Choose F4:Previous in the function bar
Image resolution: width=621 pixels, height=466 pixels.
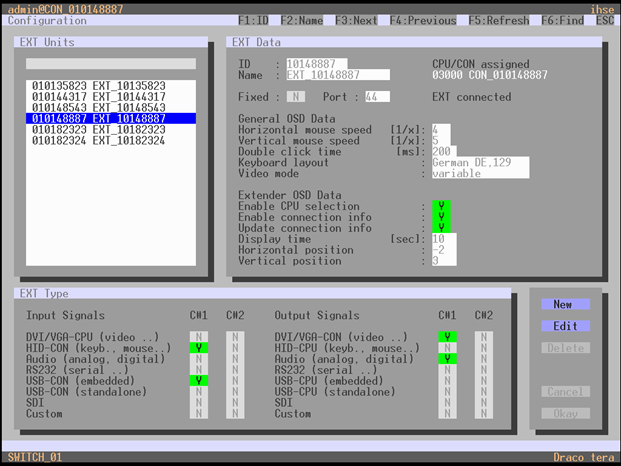tap(423, 21)
